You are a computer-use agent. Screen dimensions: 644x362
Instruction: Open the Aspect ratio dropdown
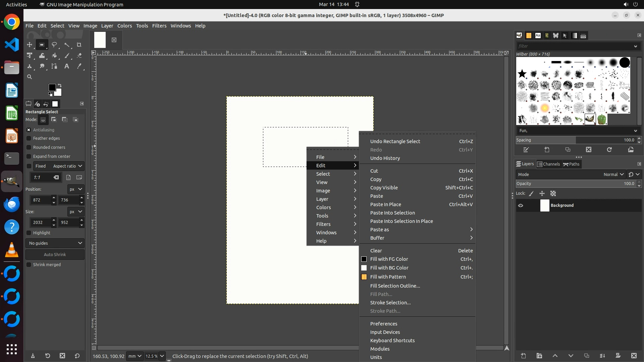68,166
